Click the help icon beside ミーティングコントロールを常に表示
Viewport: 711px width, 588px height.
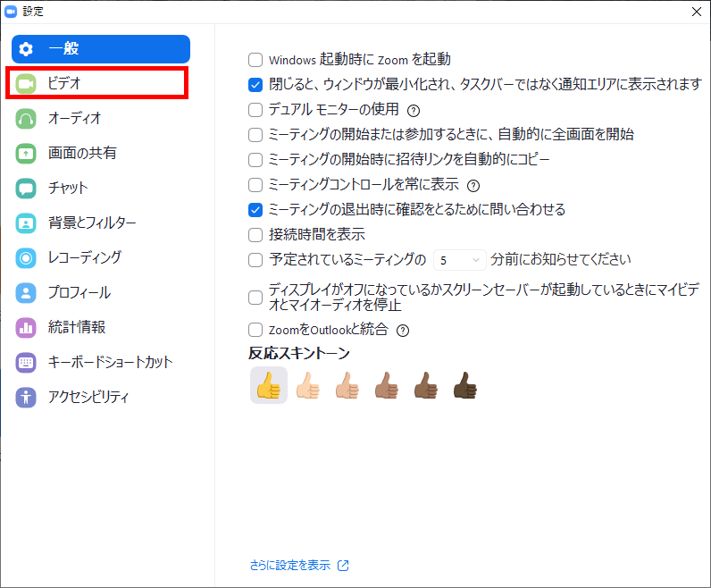click(473, 186)
